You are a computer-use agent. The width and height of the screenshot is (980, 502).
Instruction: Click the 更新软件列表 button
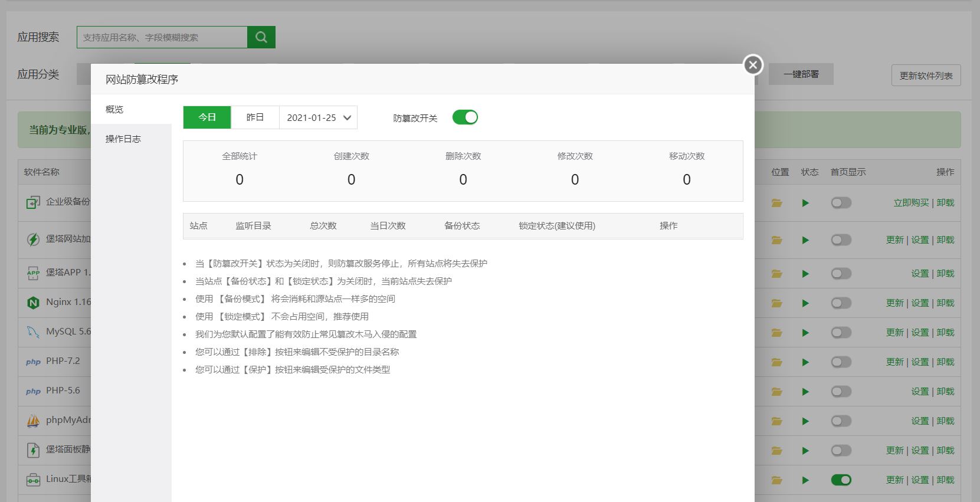coord(926,76)
